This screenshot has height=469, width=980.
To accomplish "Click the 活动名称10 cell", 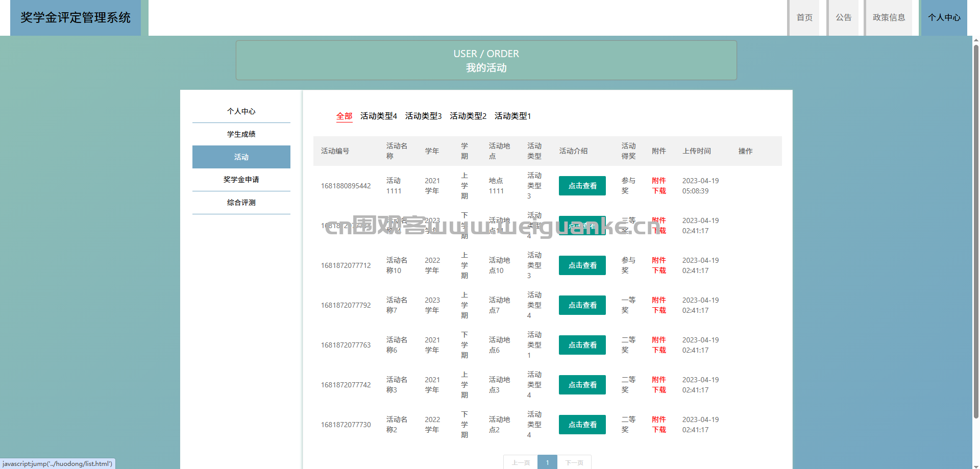I will (397, 265).
